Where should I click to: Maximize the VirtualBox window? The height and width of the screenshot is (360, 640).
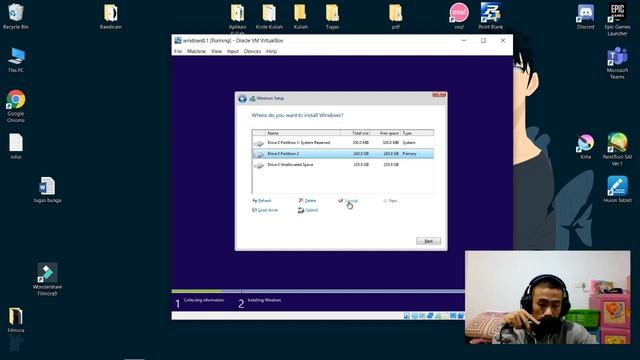click(483, 40)
